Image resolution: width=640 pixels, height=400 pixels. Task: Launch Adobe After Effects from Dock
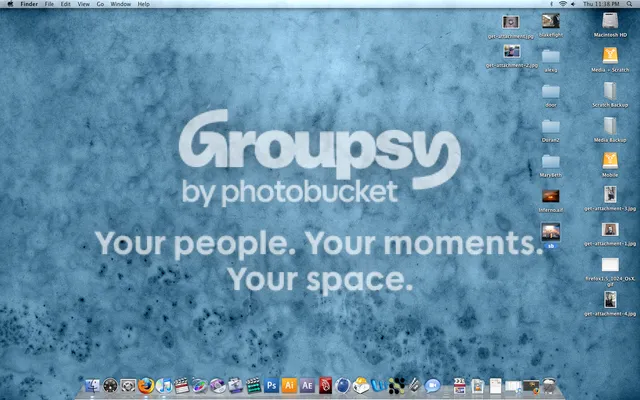307,385
